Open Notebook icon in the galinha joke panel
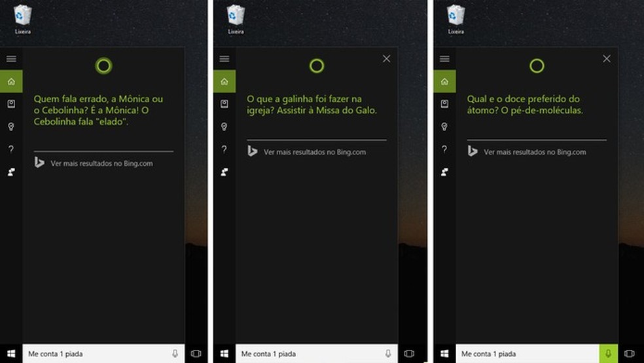The height and width of the screenshot is (363, 644). tap(224, 104)
